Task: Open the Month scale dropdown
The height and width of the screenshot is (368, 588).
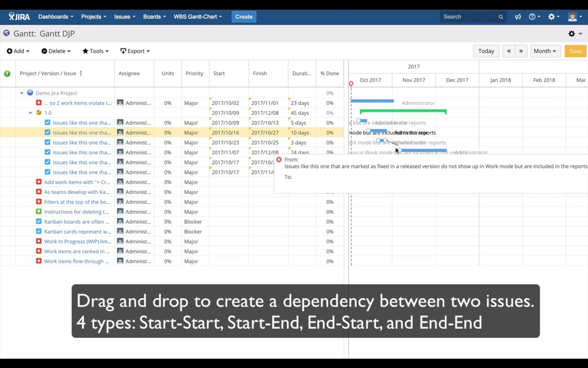Action: [545, 51]
